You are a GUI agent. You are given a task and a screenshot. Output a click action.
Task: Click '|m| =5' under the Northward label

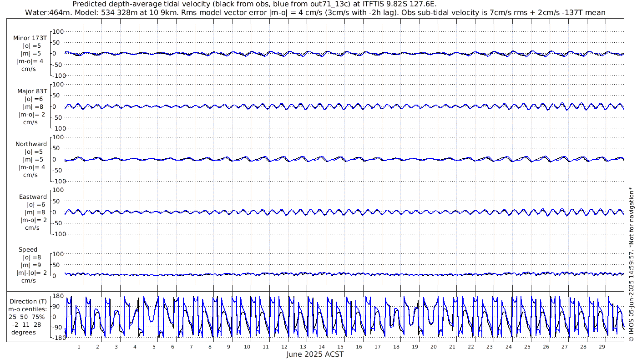pos(33,159)
